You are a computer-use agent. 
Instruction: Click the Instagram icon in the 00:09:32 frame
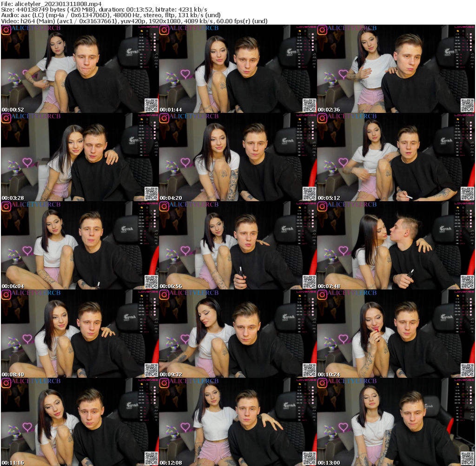tap(164, 295)
